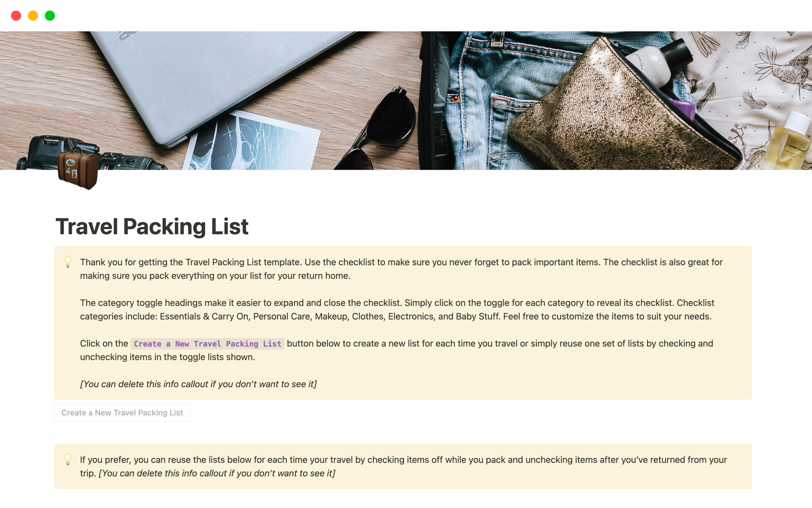Click the red close window button
The width and height of the screenshot is (812, 508).
pos(16,16)
